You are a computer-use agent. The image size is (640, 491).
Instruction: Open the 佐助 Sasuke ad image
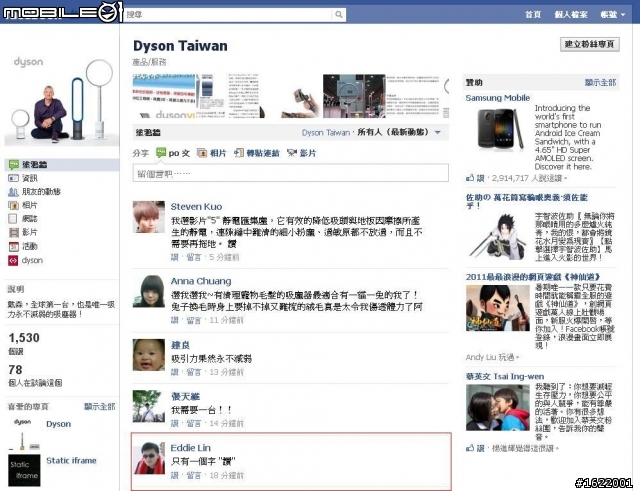(498, 237)
